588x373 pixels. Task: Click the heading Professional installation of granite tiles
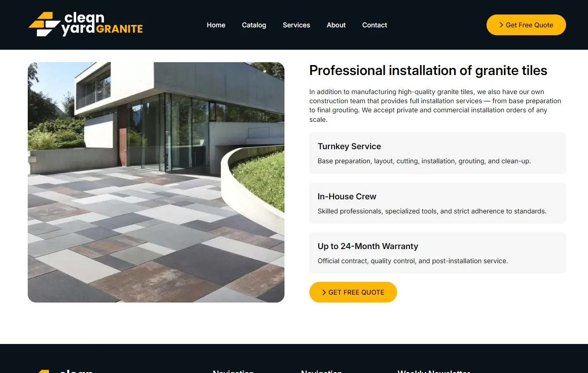click(x=428, y=70)
